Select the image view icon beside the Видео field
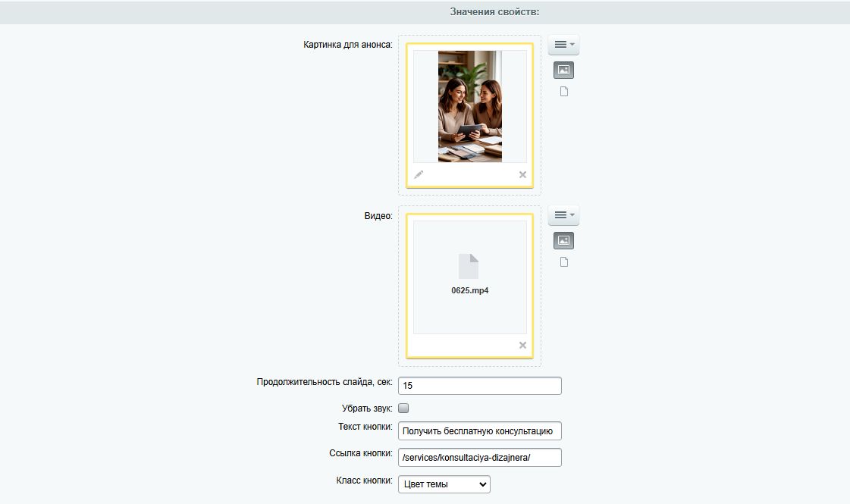Screen dimensions: 850x504 point(563,241)
